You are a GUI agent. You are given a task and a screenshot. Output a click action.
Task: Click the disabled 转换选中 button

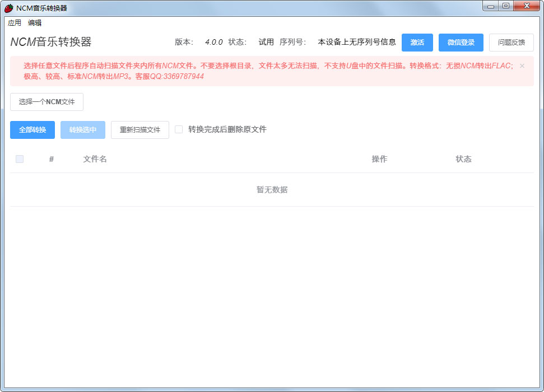coord(82,129)
